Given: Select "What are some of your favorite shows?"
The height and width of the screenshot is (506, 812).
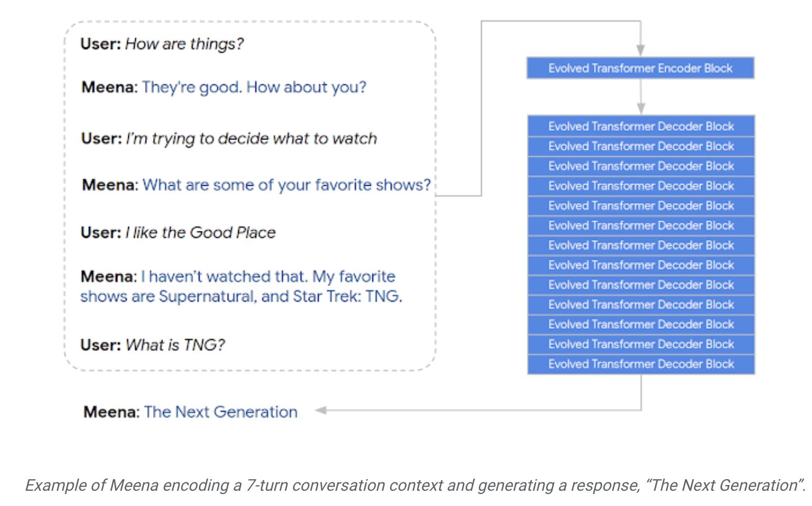Looking at the screenshot, I should 287,185.
